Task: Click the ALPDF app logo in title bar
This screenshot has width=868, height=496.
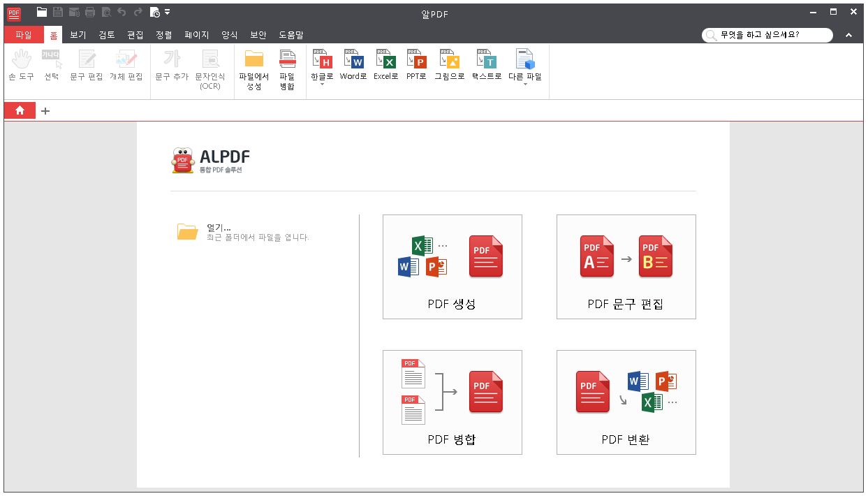Action: (x=14, y=13)
